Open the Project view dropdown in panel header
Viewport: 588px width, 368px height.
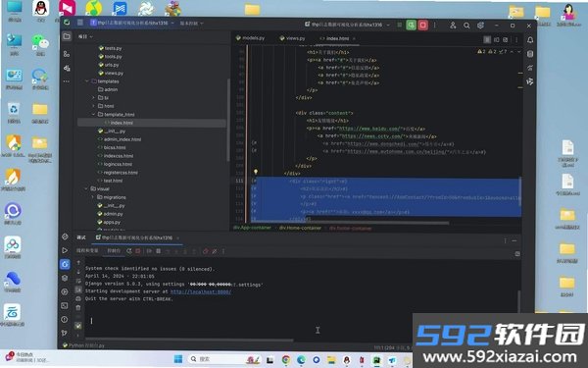tap(85, 37)
